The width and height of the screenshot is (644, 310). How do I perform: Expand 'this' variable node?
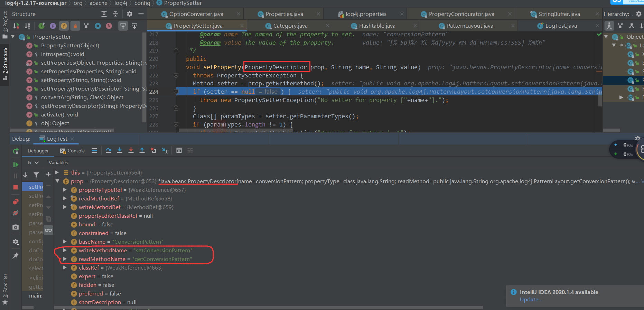57,172
